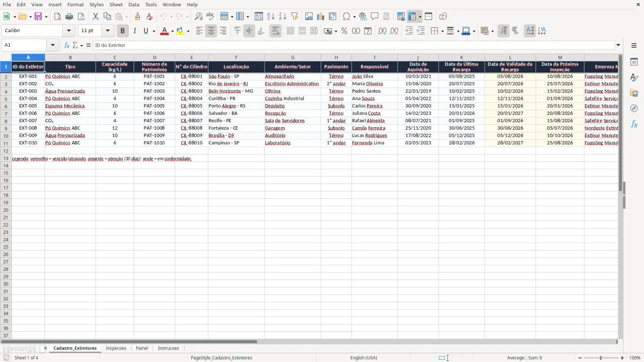This screenshot has width=644, height=362.
Task: Switch to the Inspecoes sheet tab
Action: point(116,349)
